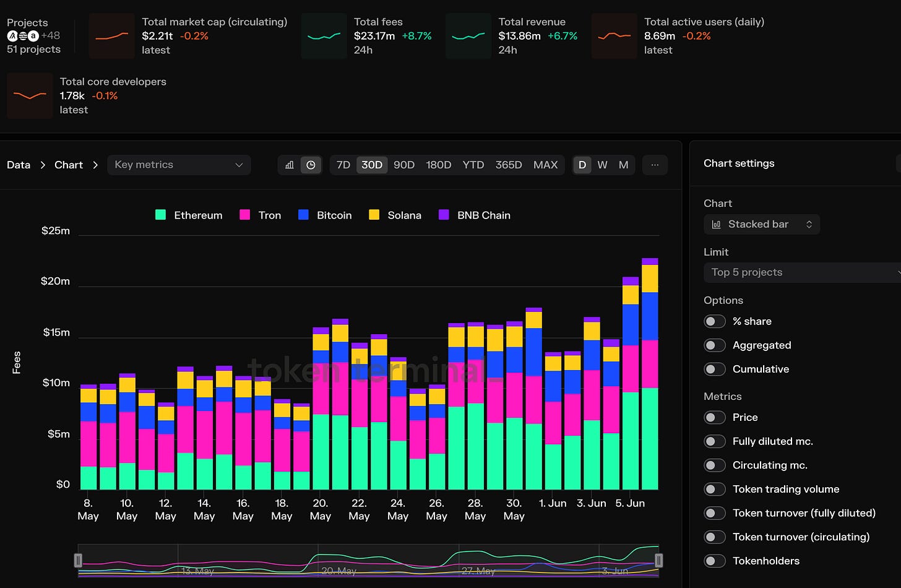Click the Total market cap sparkline thumbnail

[x=111, y=36]
